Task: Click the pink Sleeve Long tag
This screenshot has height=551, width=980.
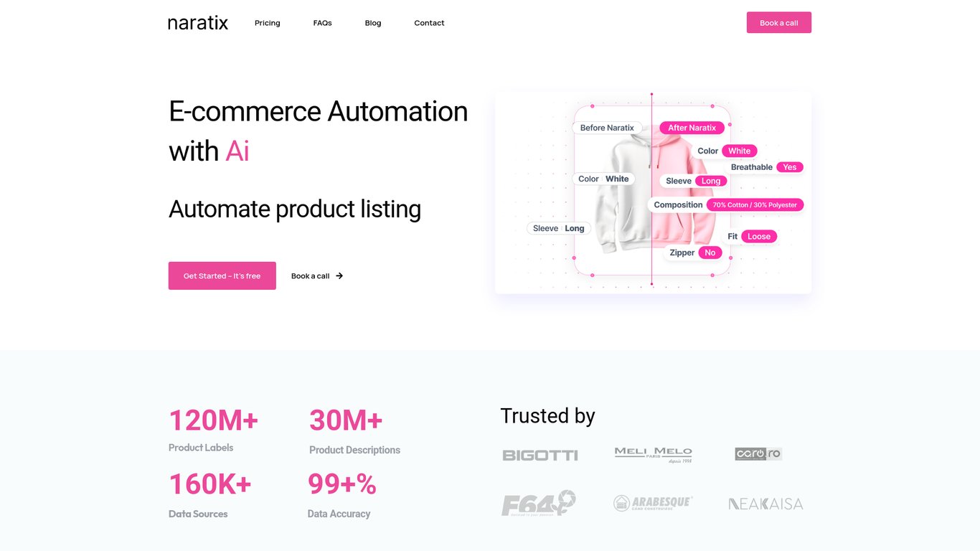Action: click(x=694, y=181)
